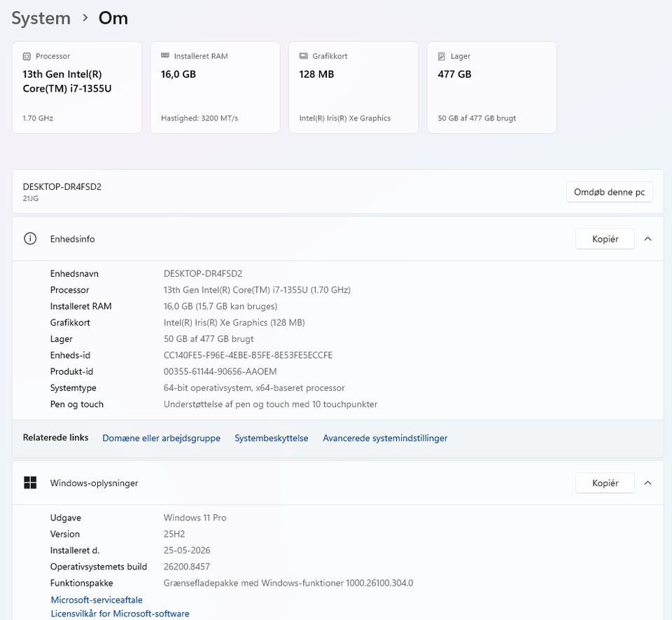
Task: Select the Pen og touch support value
Action: (270, 404)
